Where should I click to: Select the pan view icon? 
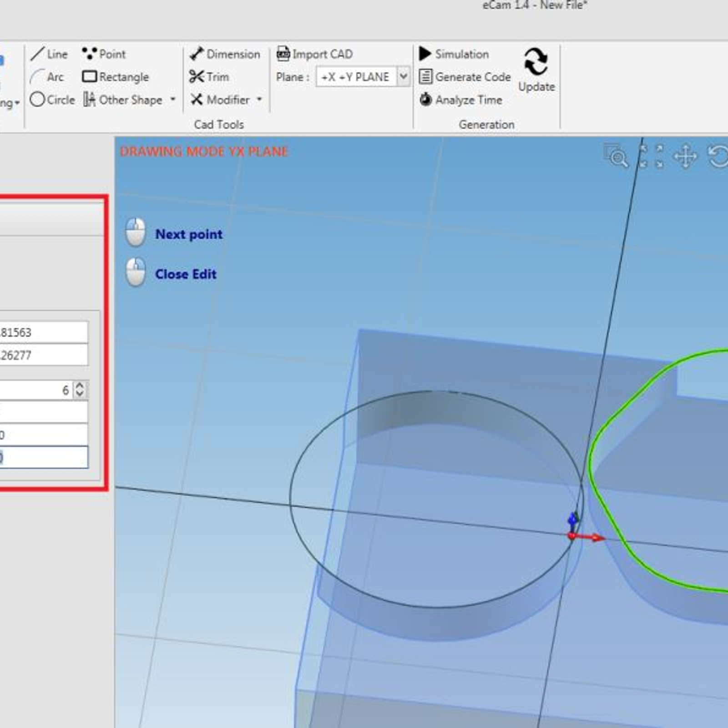tap(685, 157)
